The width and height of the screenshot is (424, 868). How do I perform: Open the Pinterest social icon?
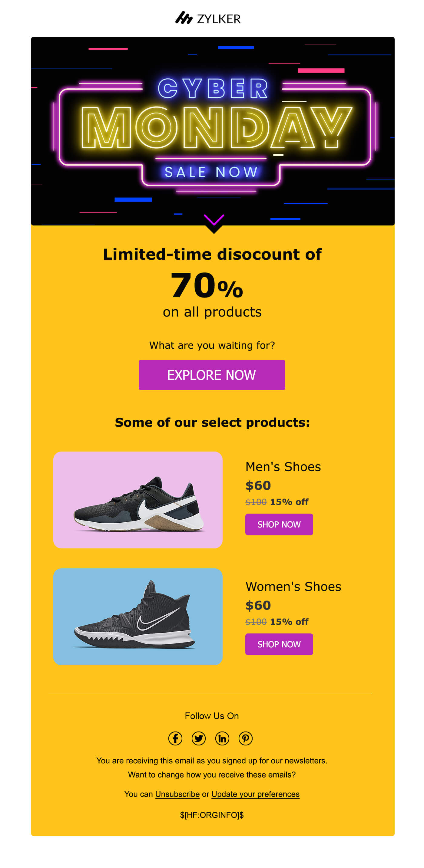(245, 738)
